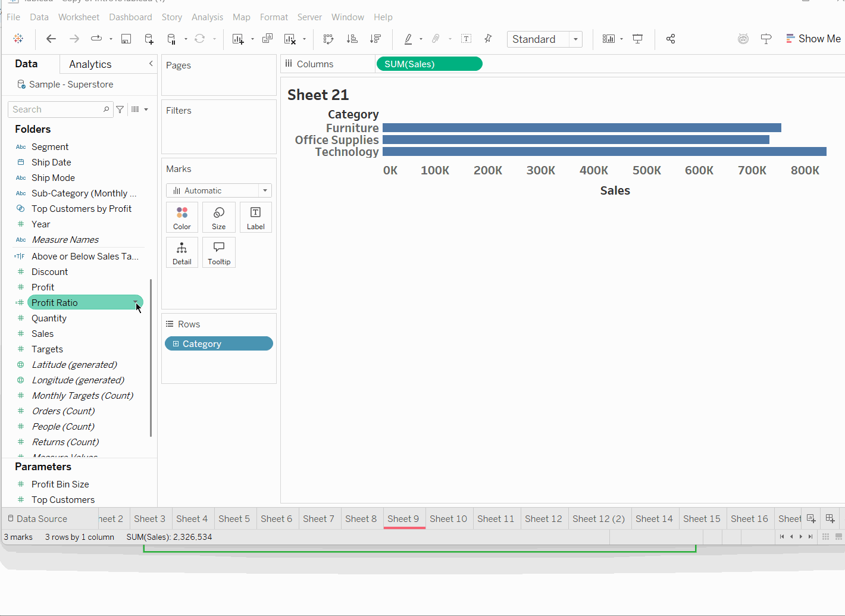Screen dimensions: 845x616
Task: Click the Search fields input box
Action: coord(60,110)
